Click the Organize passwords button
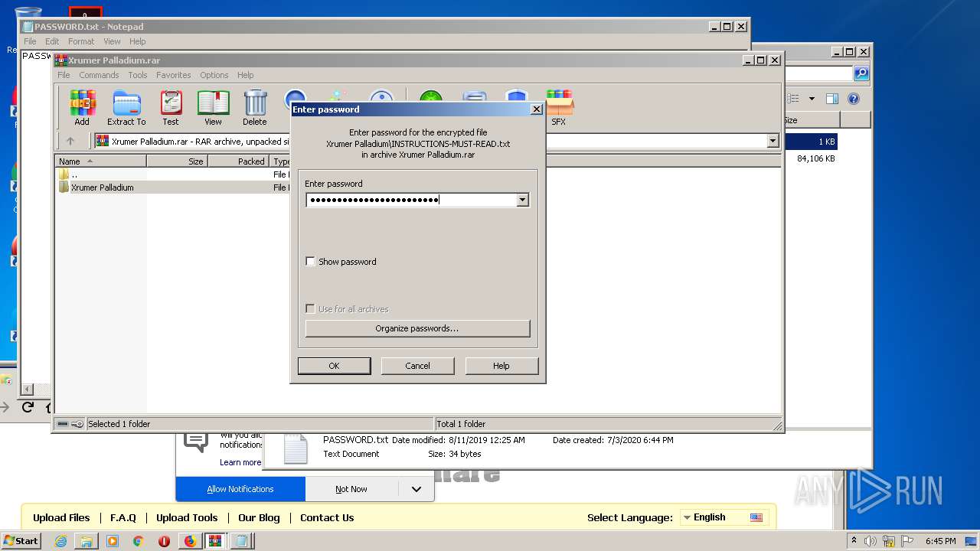Screen dimensions: 980x551 pos(417,328)
